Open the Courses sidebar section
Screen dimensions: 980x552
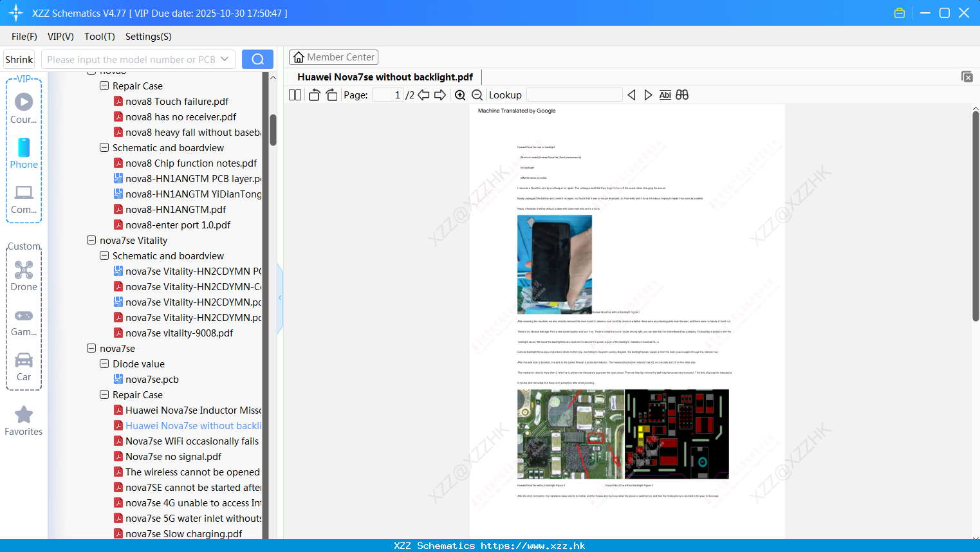[24, 109]
